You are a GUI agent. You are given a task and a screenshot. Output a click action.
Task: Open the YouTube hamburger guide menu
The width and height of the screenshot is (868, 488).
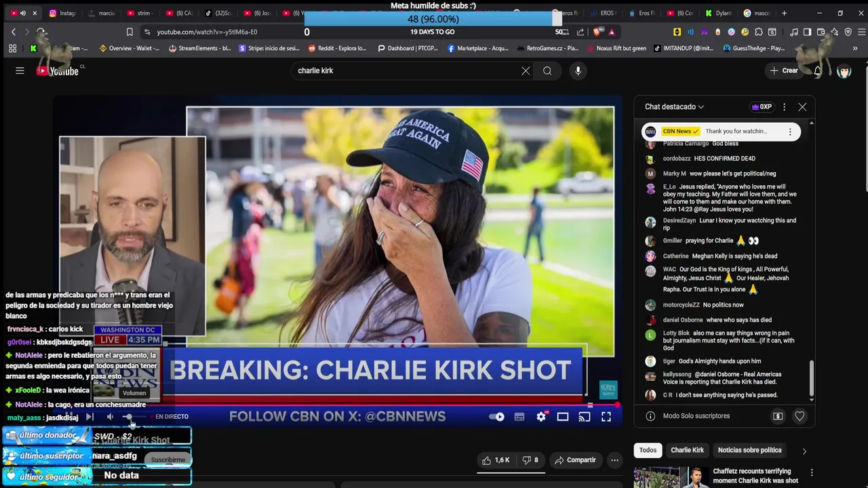(x=20, y=70)
